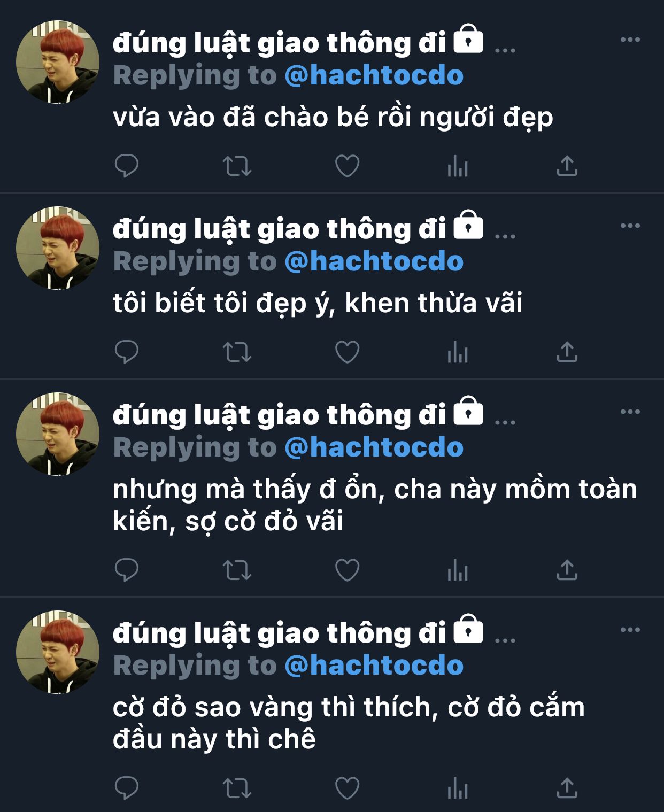664x812 pixels.
Task: Open more options for 'vừa vào đã chào' tweet
Action: coord(630,40)
